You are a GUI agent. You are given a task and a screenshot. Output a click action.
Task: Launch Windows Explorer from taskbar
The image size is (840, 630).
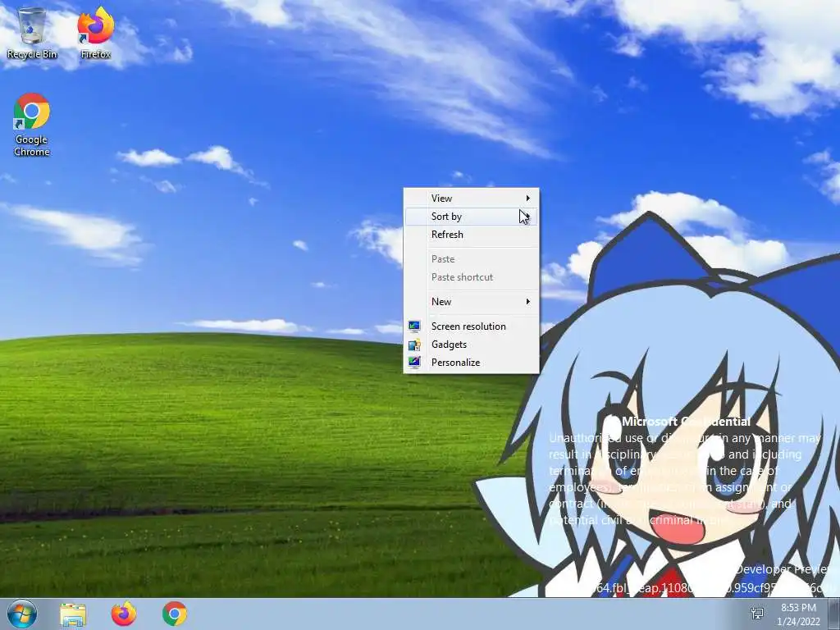click(73, 614)
